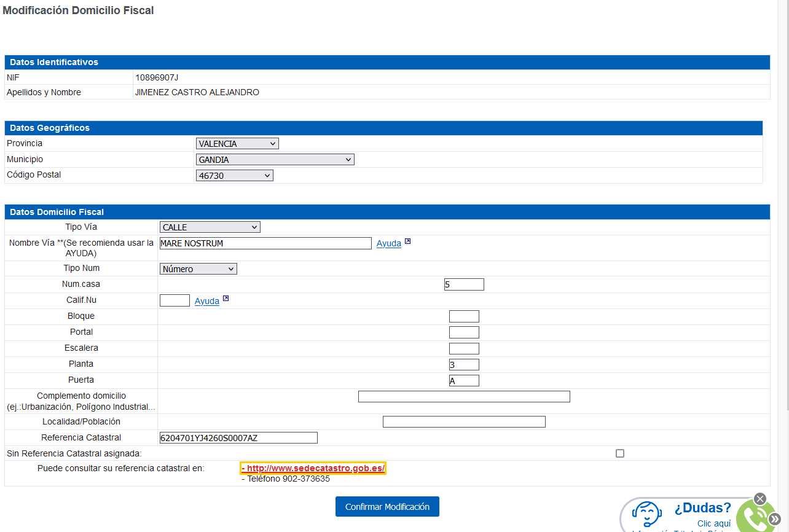Image resolution: width=789 pixels, height=532 pixels.
Task: Open the Código Postal dropdown showing 46730
Action: pos(234,176)
